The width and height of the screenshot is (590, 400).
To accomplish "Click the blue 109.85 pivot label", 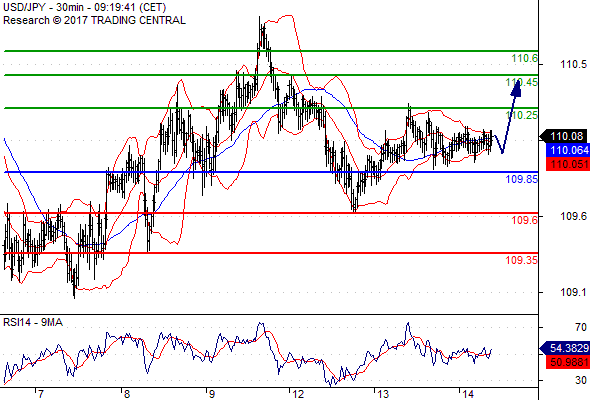I will 522,179.
